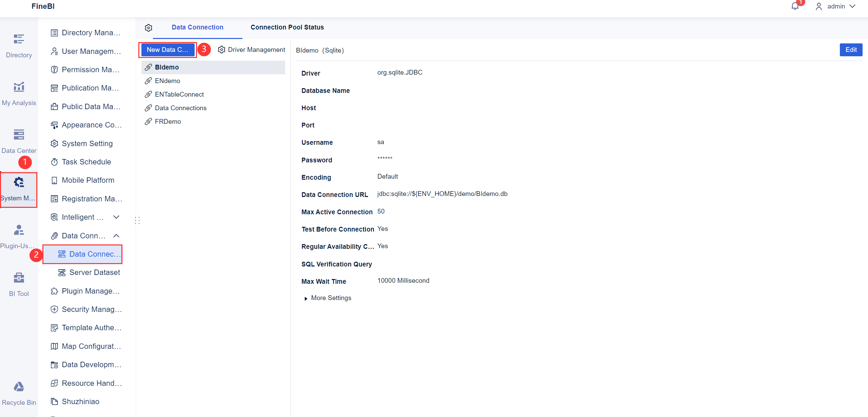The image size is (868, 417).
Task: Collapse the Data Connection menu group chevron
Action: pyautogui.click(x=116, y=236)
